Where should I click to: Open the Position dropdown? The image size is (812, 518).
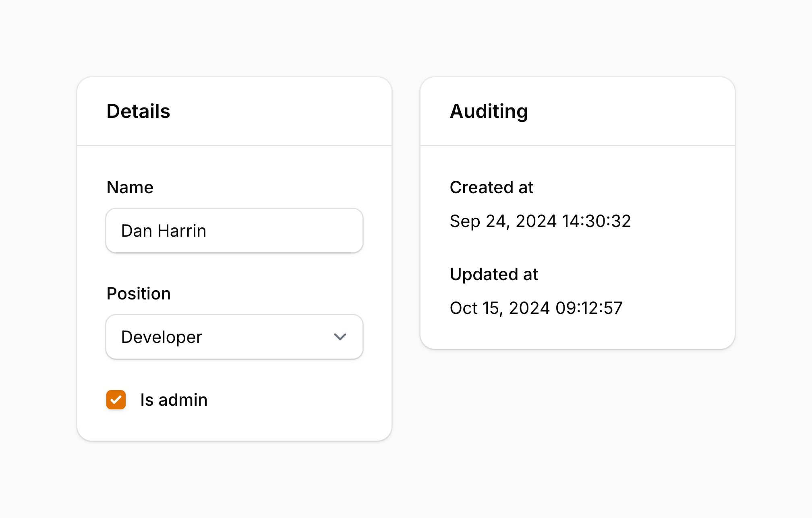click(234, 337)
